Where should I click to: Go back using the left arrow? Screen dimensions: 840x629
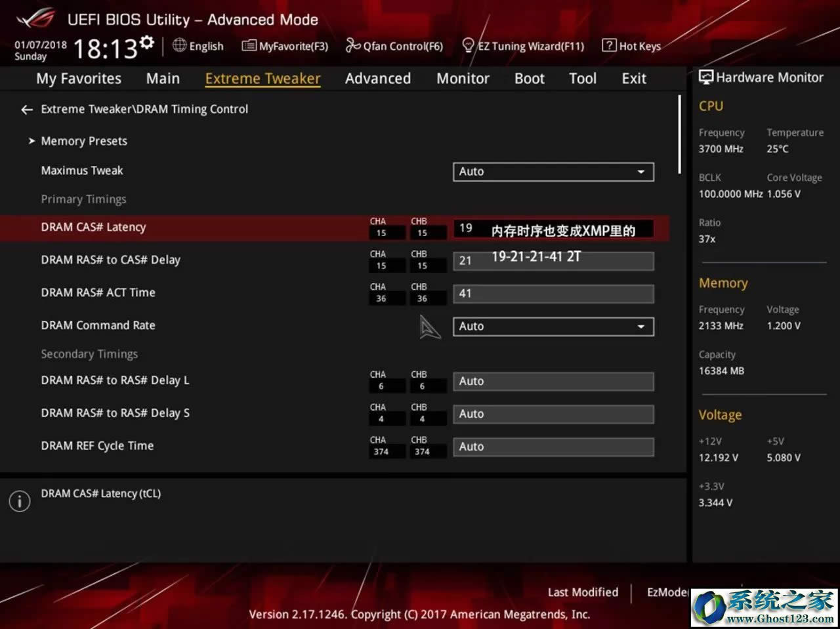point(26,110)
